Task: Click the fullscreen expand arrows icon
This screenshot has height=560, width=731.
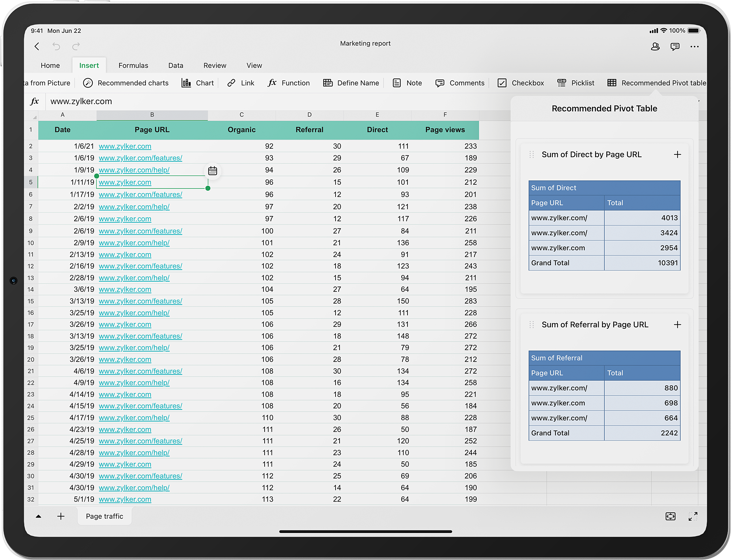Action: [693, 516]
